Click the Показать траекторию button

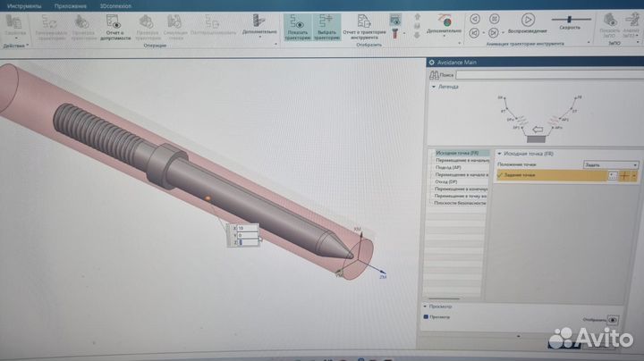pyautogui.click(x=298, y=26)
